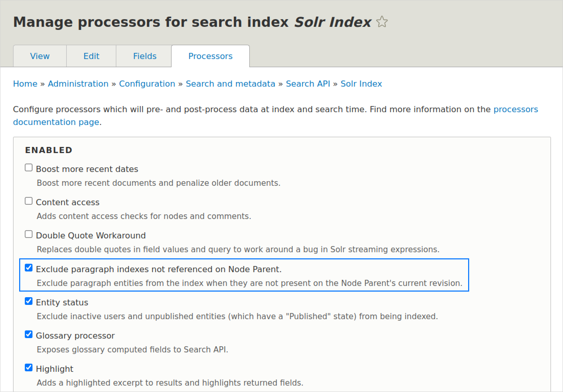Click the 'Entity status' label text

[62, 303]
